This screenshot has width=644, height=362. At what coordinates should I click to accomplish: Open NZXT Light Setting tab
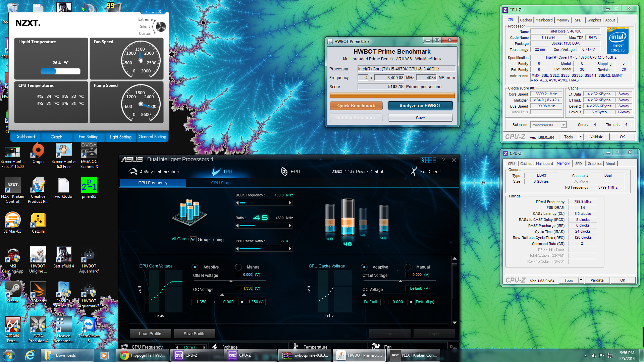tap(120, 137)
